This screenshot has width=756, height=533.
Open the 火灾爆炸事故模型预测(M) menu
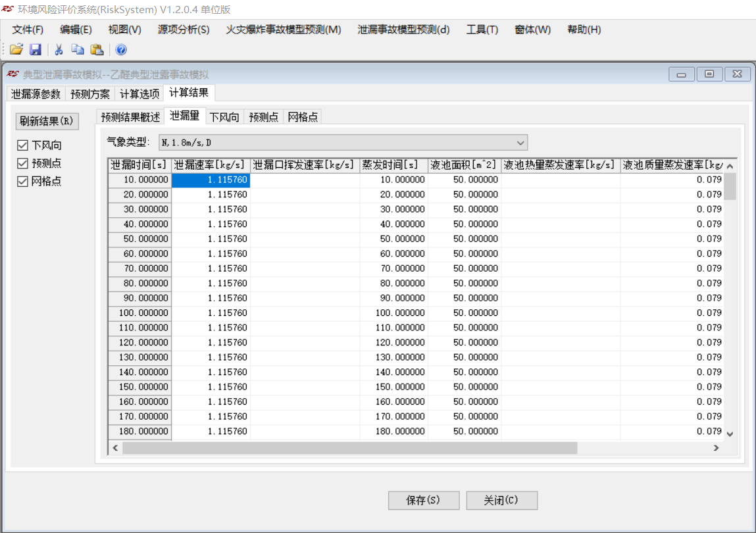284,30
